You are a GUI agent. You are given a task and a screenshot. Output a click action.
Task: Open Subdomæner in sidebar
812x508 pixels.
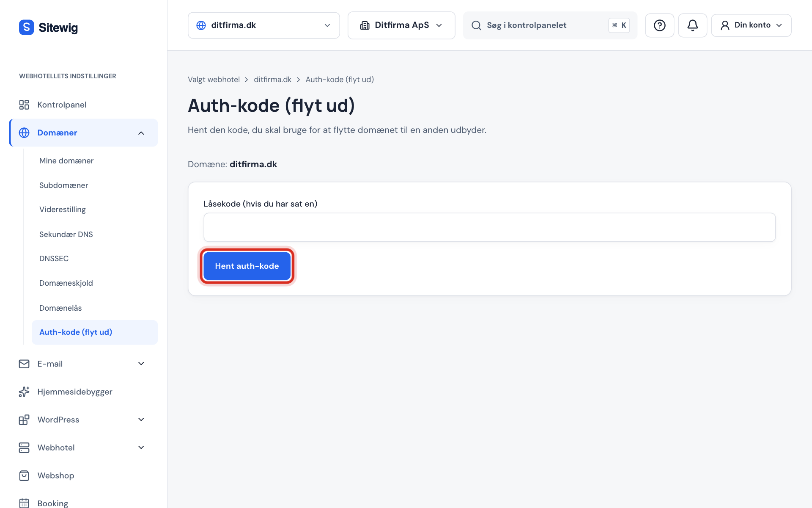pos(95,185)
